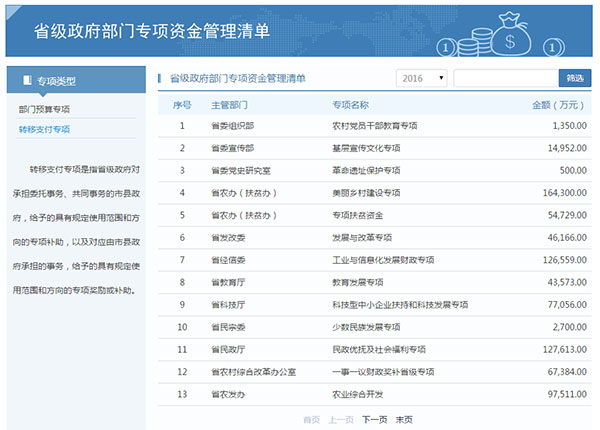Select the 农业综合开发 row entry
The width and height of the screenshot is (600, 430).
[x=358, y=393]
